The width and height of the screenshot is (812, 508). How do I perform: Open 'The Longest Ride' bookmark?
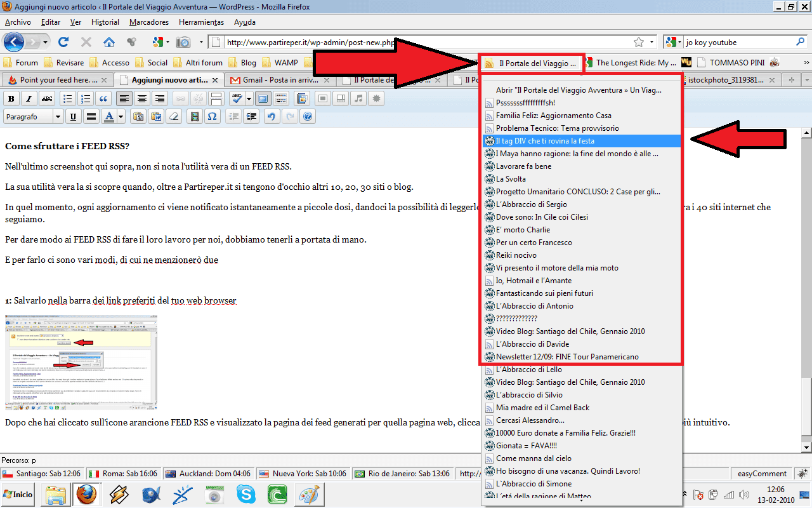pyautogui.click(x=630, y=63)
